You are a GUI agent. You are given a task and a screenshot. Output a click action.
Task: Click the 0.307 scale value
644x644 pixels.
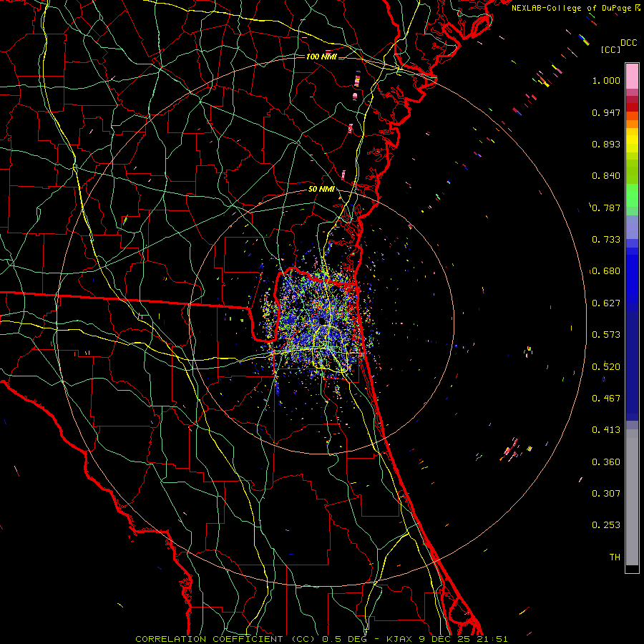point(606,494)
